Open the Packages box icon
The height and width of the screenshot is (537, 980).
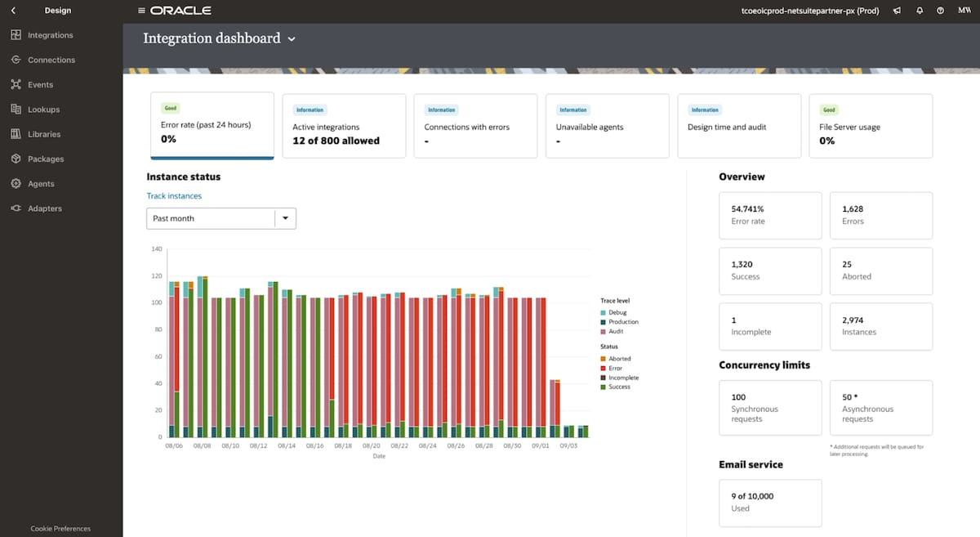coord(16,159)
